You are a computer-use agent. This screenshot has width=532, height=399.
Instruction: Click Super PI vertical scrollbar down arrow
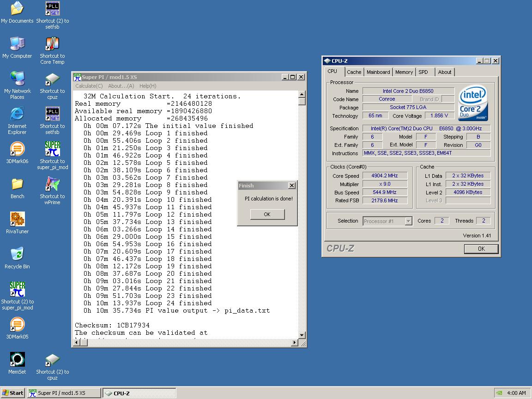[x=302, y=335]
